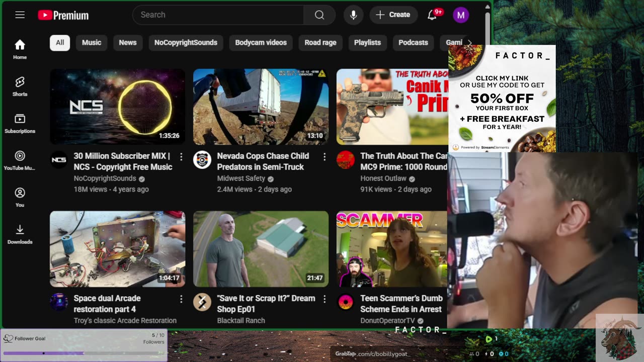The width and height of the screenshot is (644, 362).
Task: Open The Truth About The Canik title
Action: click(x=404, y=161)
